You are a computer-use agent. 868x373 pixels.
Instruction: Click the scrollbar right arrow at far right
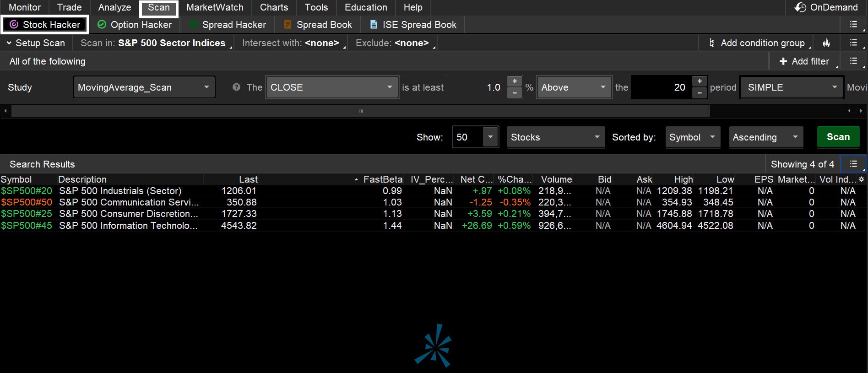[861, 111]
